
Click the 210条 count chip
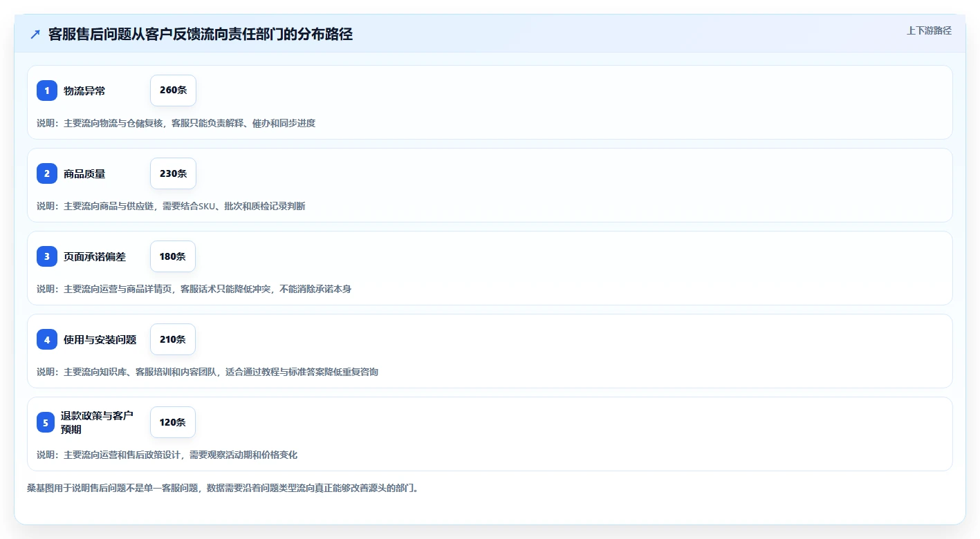pyautogui.click(x=173, y=339)
